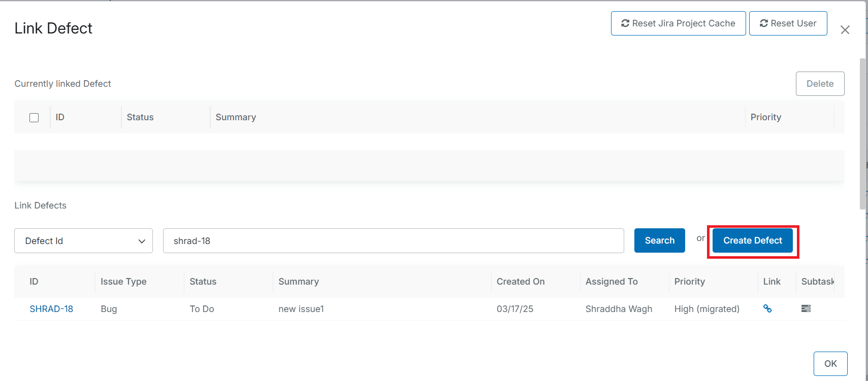Open the SHRAD-18 defect link
868x381 pixels.
click(x=51, y=309)
